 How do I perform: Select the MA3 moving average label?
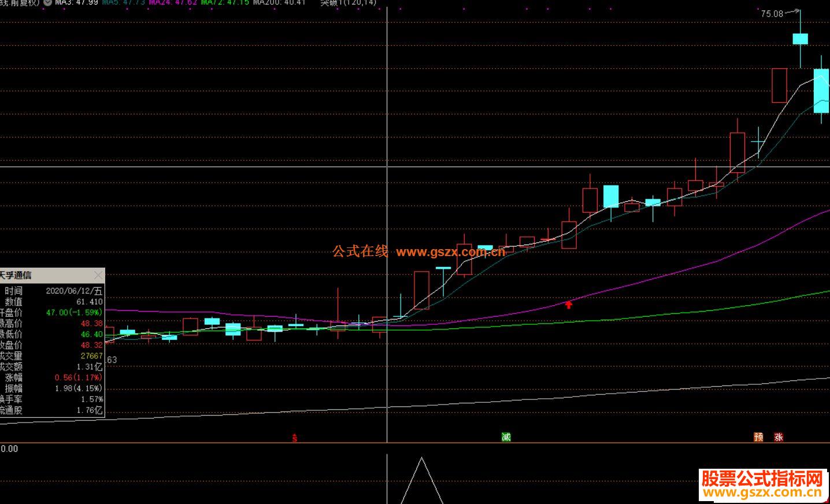click(76, 2)
